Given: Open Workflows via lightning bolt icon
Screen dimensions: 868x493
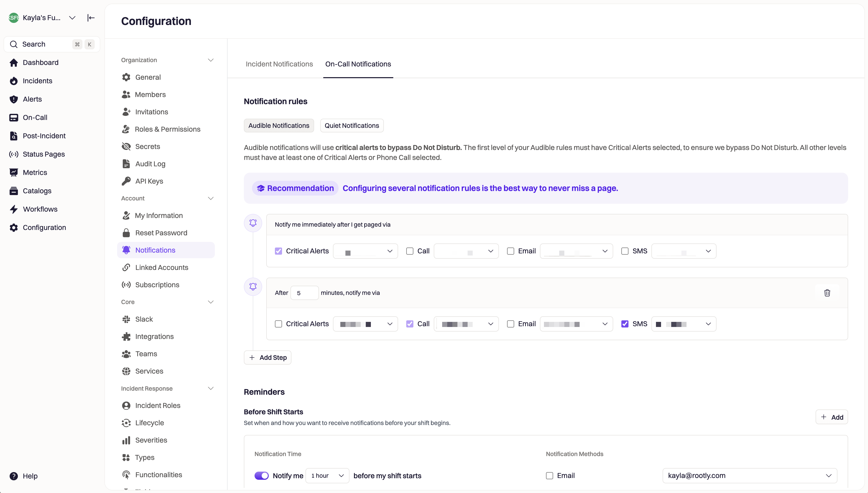Looking at the screenshot, I should [13, 209].
